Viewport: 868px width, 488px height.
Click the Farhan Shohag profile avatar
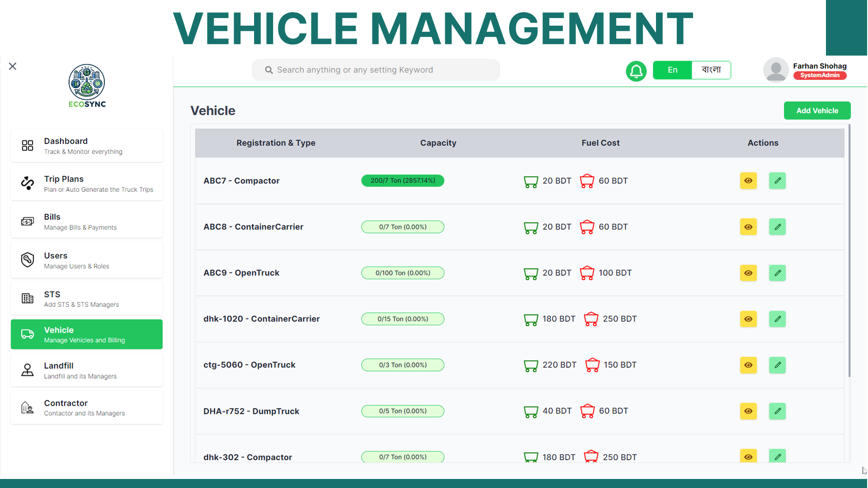coord(776,70)
